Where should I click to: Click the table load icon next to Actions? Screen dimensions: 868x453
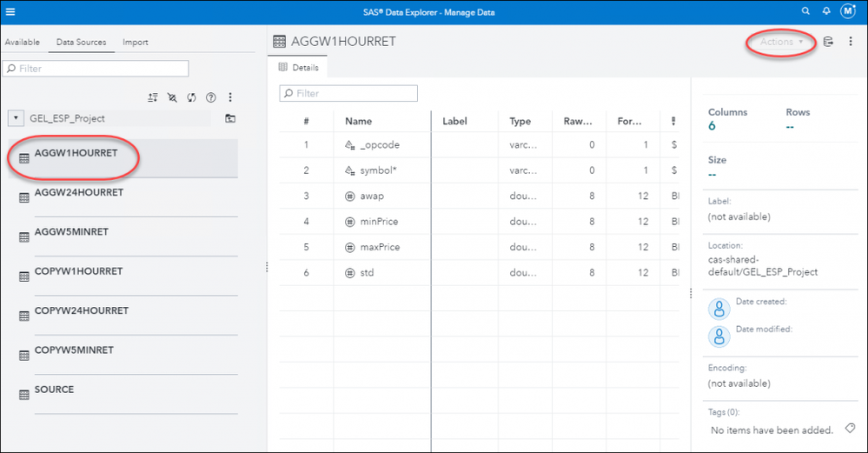(828, 42)
